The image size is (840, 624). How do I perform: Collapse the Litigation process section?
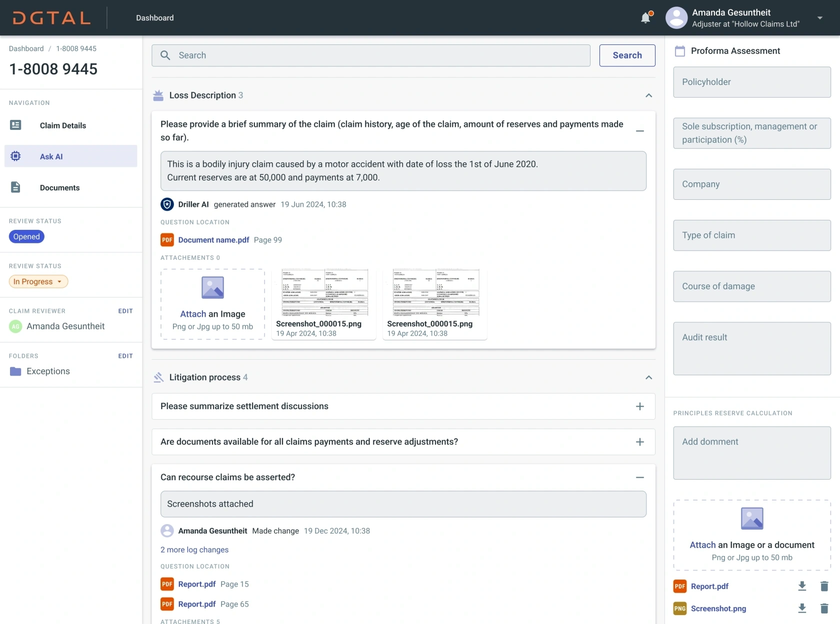(648, 378)
